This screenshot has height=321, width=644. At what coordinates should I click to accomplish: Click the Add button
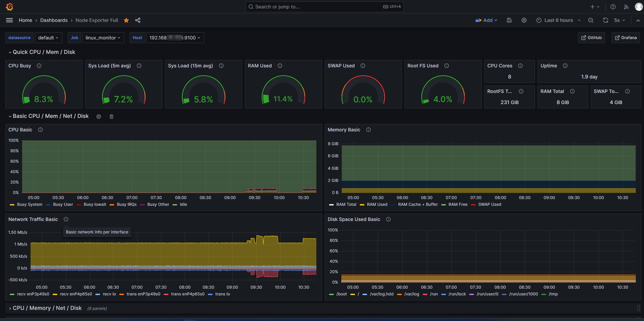(486, 20)
